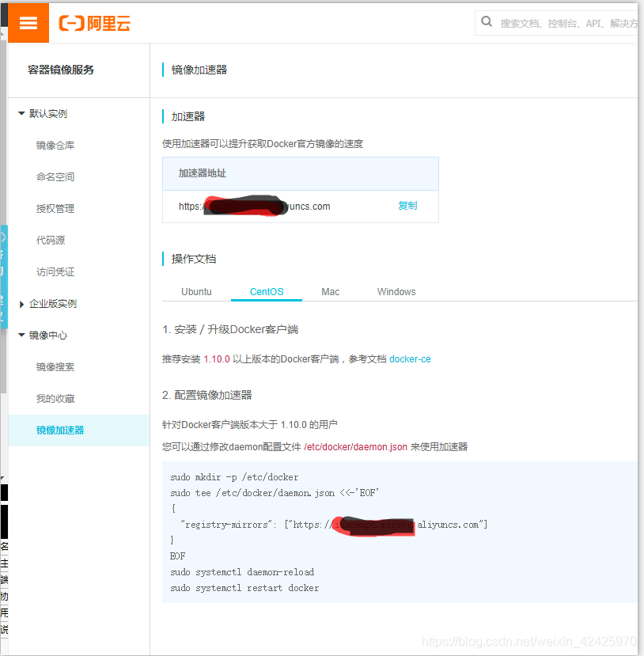The height and width of the screenshot is (656, 644).
Task: Open 镜像仓库 in sidebar
Action: click(x=55, y=145)
